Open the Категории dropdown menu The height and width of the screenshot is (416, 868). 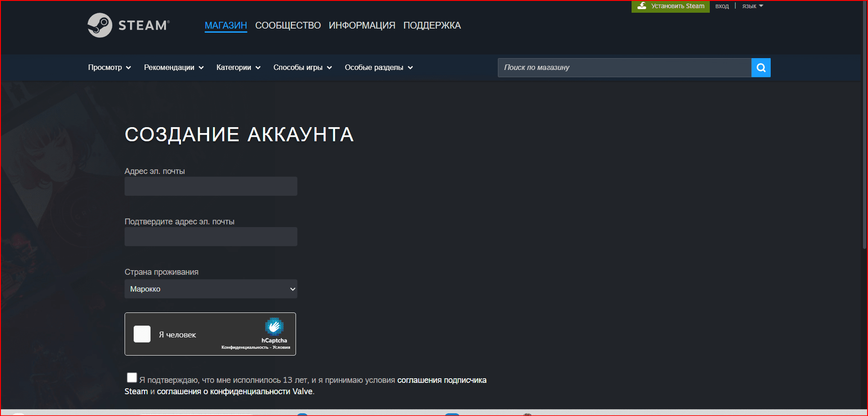click(238, 68)
